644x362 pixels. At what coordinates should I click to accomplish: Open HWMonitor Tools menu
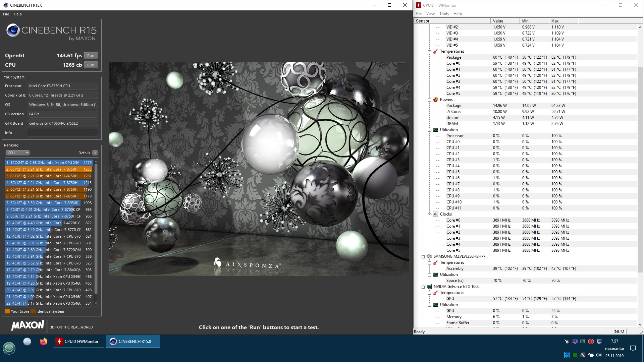click(444, 14)
